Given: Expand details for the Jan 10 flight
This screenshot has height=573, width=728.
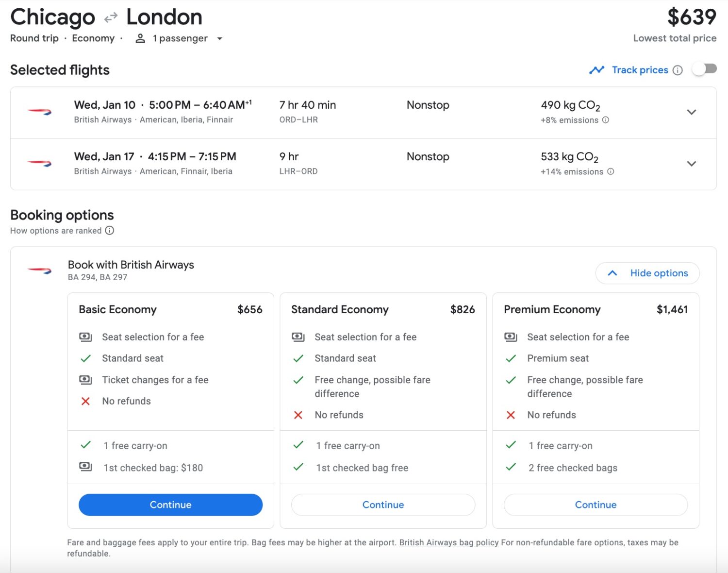Looking at the screenshot, I should (x=692, y=112).
